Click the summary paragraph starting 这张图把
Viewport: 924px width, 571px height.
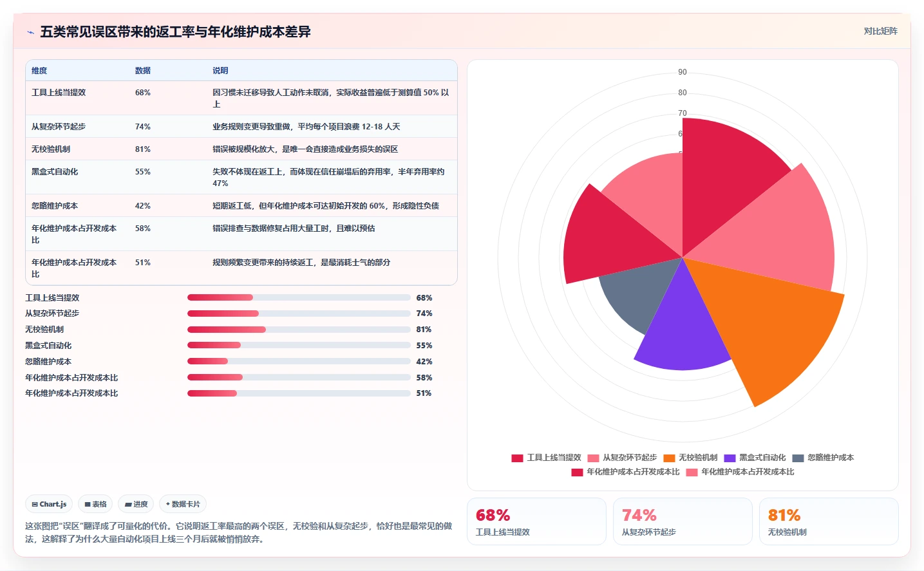click(x=239, y=532)
